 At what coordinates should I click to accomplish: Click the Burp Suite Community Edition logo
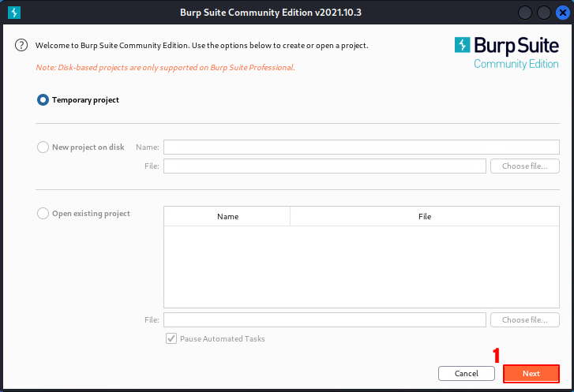click(x=506, y=52)
